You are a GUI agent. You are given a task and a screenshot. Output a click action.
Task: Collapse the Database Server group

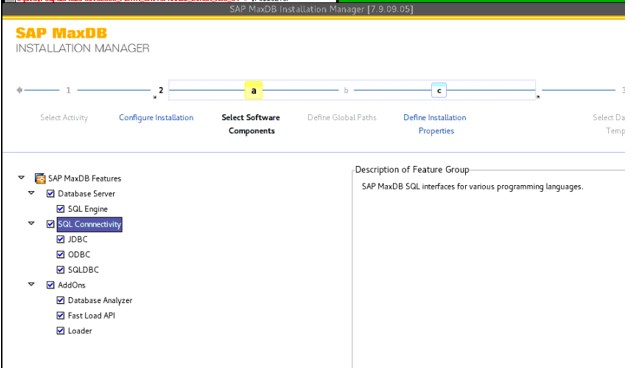31,193
